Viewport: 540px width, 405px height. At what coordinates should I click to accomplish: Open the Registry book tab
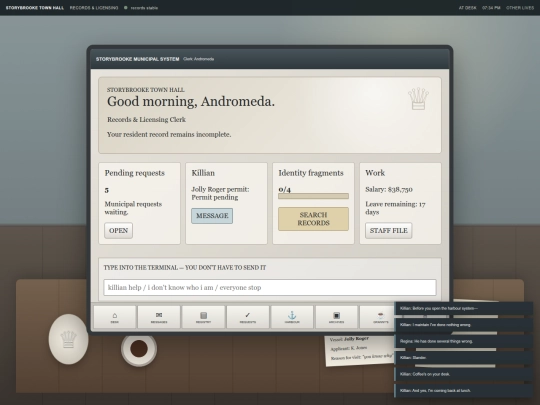203,317
